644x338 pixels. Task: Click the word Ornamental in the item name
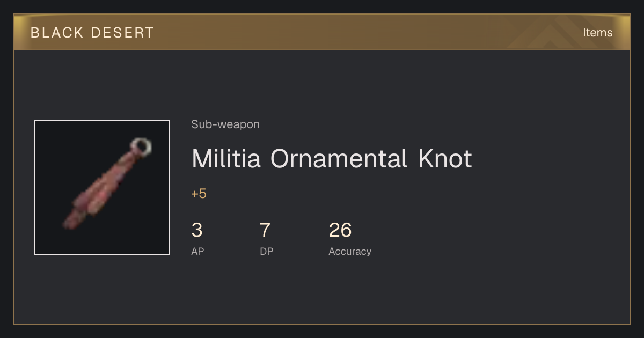coord(339,159)
